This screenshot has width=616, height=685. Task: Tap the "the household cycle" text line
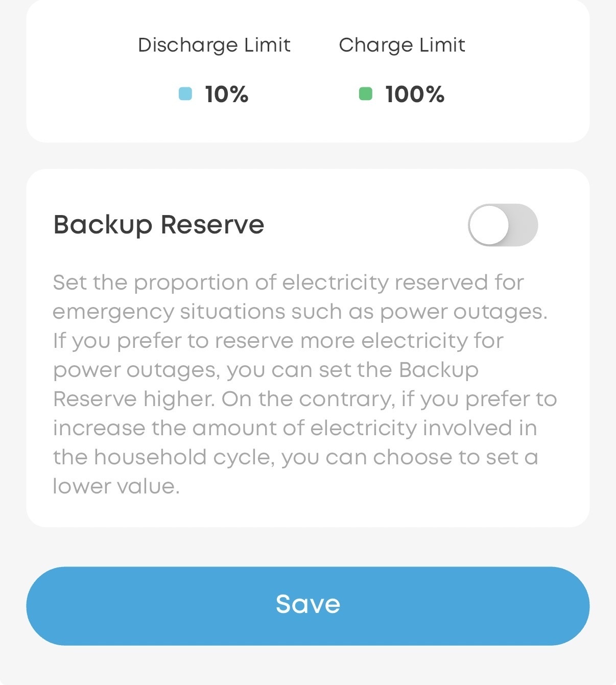(296, 457)
